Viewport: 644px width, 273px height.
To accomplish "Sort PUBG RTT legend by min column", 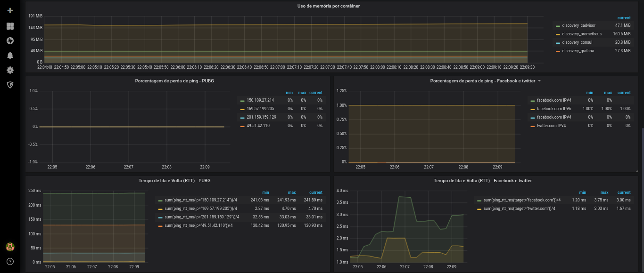I will pos(265,193).
